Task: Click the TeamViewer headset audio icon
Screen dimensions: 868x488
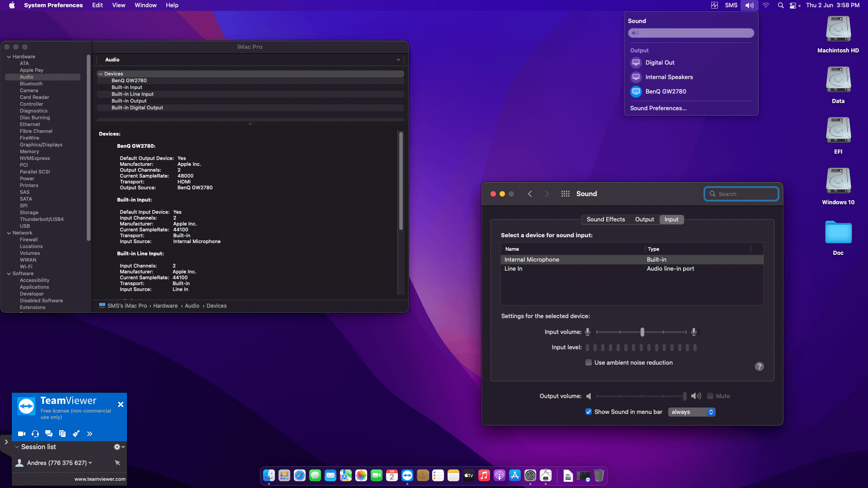Action: pyautogui.click(x=35, y=434)
